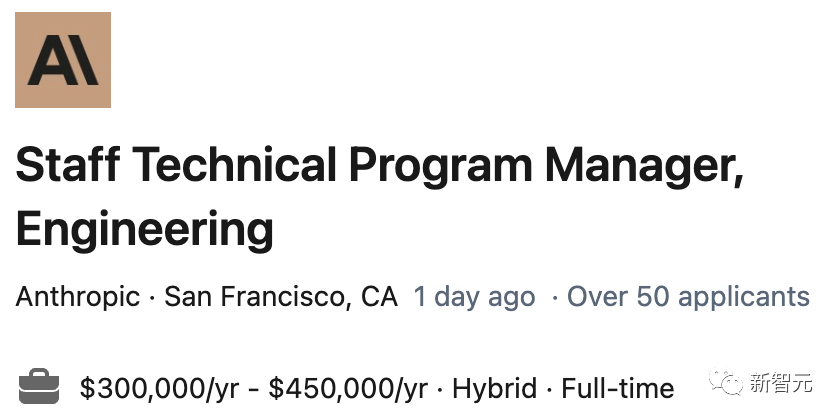Select the Full-time employment label

coord(618,388)
